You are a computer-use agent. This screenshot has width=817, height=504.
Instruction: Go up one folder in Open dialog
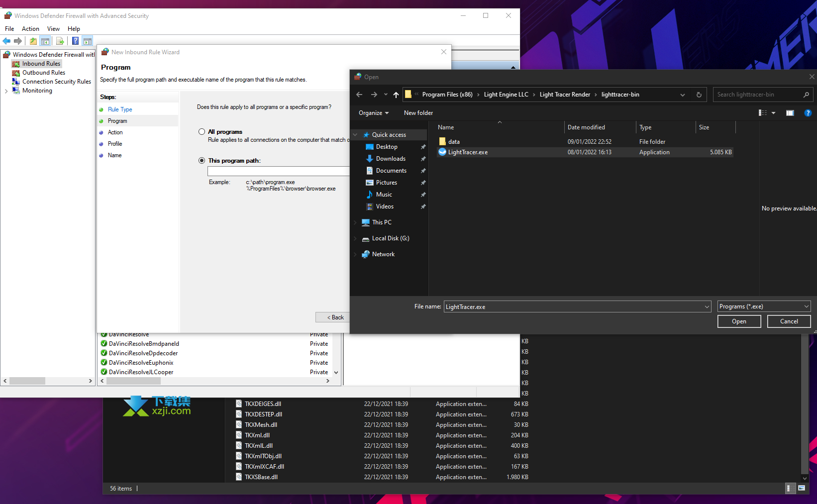click(x=396, y=95)
